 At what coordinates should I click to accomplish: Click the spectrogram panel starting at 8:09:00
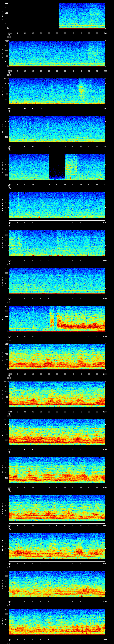[x=57, y=205]
